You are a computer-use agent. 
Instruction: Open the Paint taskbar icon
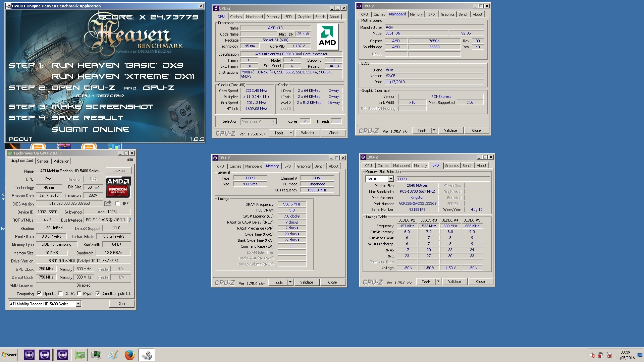(x=113, y=355)
